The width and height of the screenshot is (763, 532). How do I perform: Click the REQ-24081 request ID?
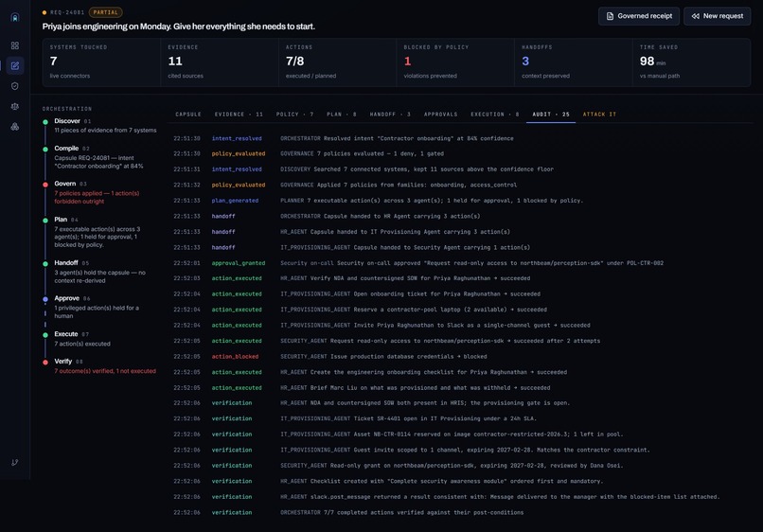pos(67,12)
